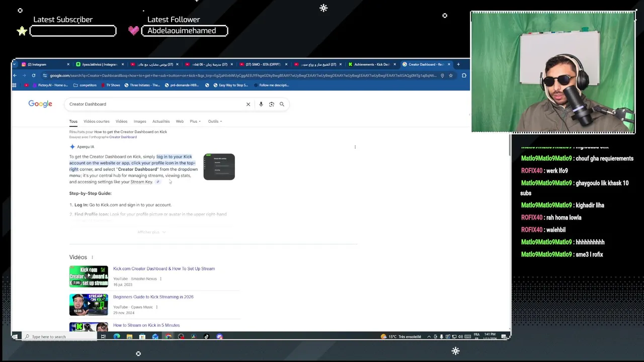Open the Chrome extensions puzzle icon
Image resolution: width=644 pixels, height=362 pixels.
click(464, 75)
